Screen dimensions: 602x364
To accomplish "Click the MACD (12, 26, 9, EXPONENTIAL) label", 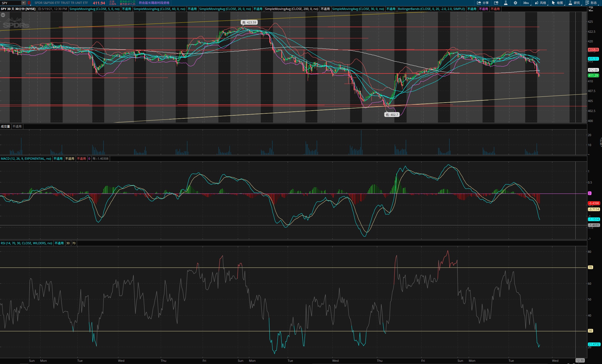I will coord(26,159).
